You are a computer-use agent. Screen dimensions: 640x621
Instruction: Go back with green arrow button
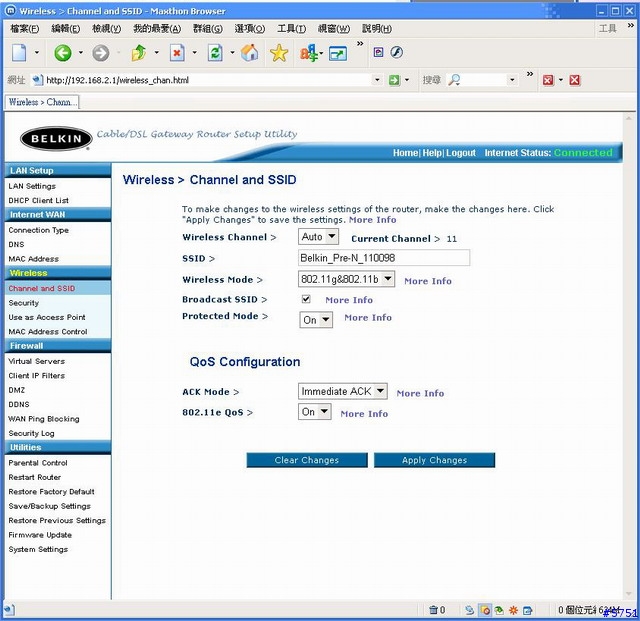(63, 53)
